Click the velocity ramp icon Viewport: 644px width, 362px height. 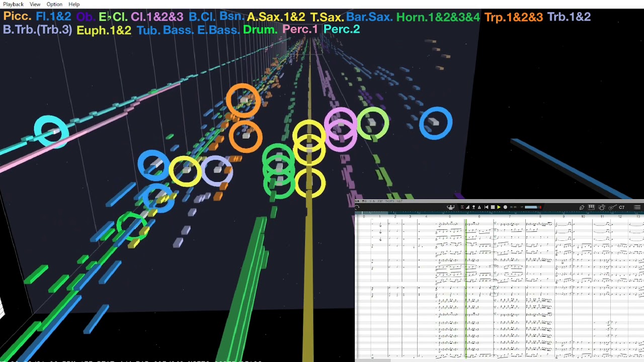467,207
